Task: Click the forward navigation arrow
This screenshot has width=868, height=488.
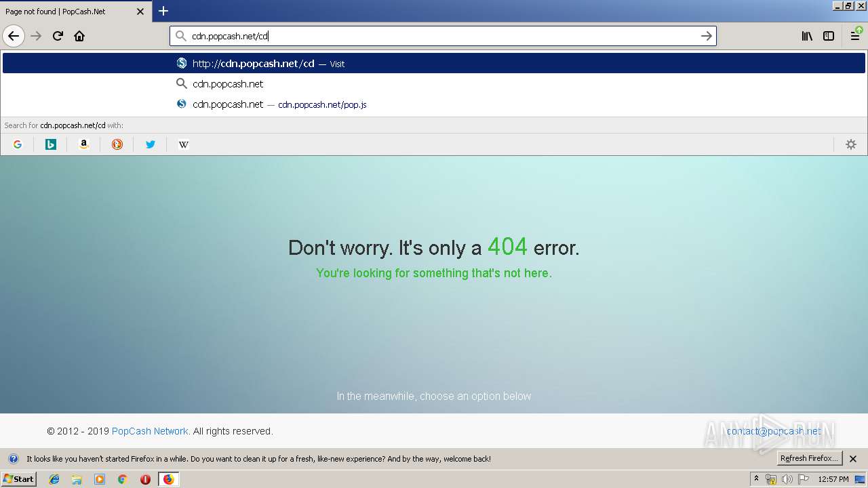Action: (x=36, y=36)
